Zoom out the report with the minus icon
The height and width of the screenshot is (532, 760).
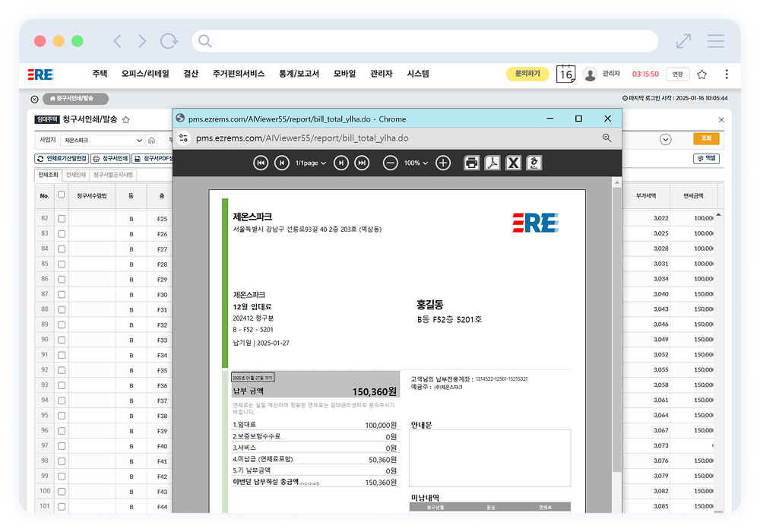[390, 163]
